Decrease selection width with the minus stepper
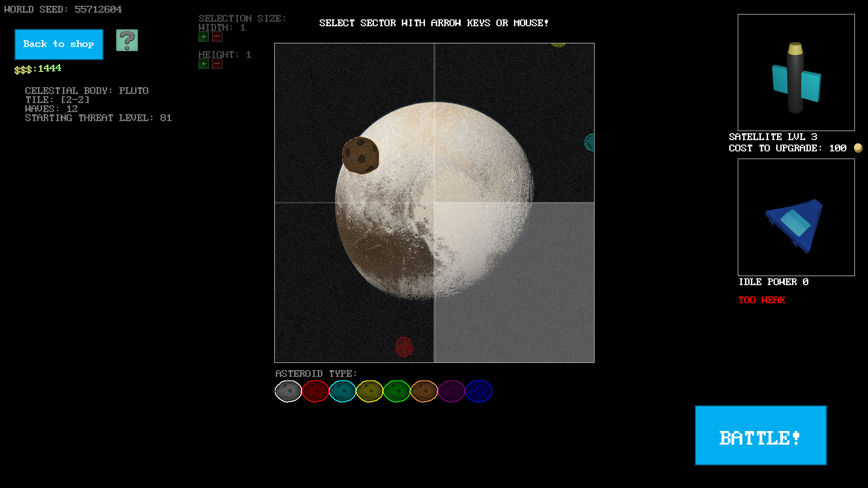Screen dimensions: 868x488 [217, 37]
